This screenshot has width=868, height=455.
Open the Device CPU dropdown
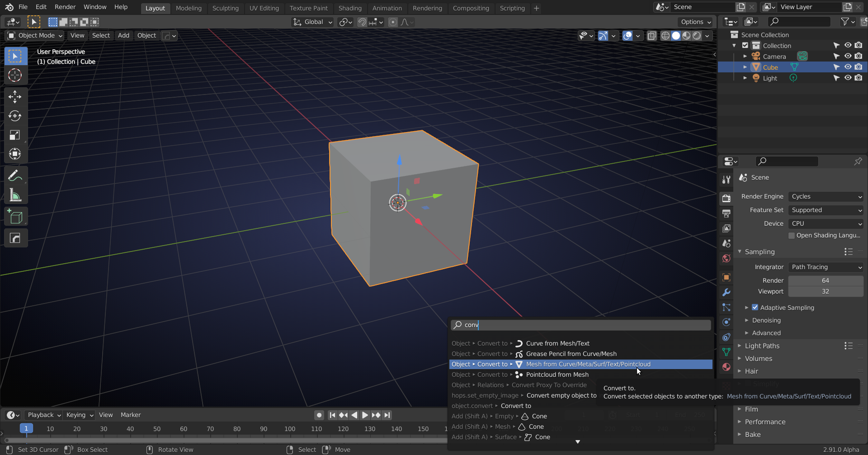tap(826, 223)
